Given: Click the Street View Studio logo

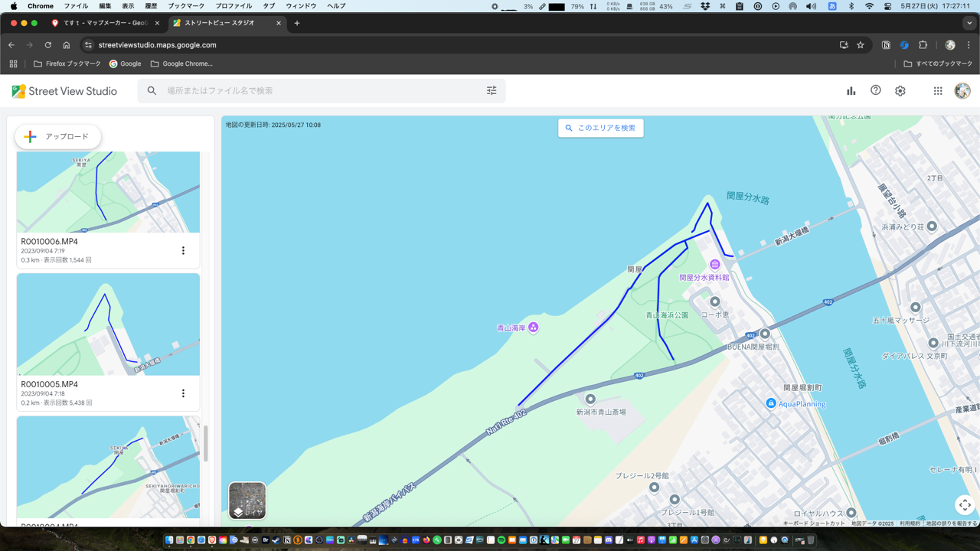Looking at the screenshot, I should (x=64, y=91).
